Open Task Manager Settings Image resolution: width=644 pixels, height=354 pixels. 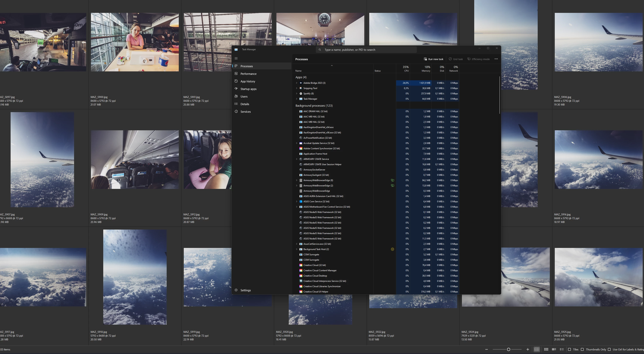coord(245,290)
